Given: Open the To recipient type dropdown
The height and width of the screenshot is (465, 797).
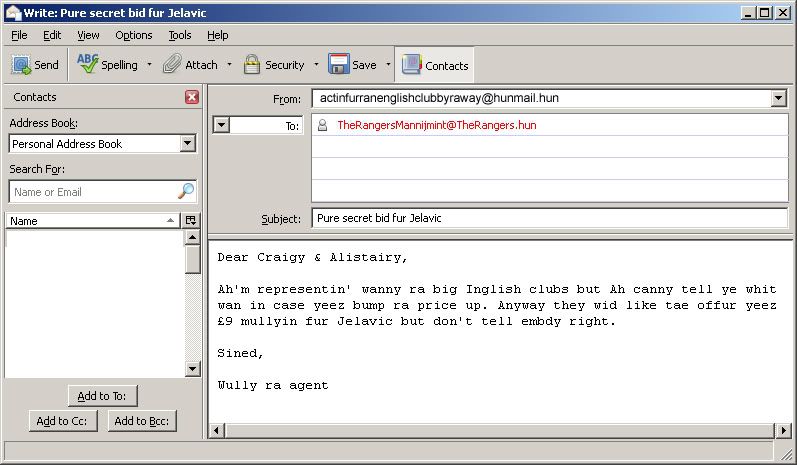Looking at the screenshot, I should 222,125.
